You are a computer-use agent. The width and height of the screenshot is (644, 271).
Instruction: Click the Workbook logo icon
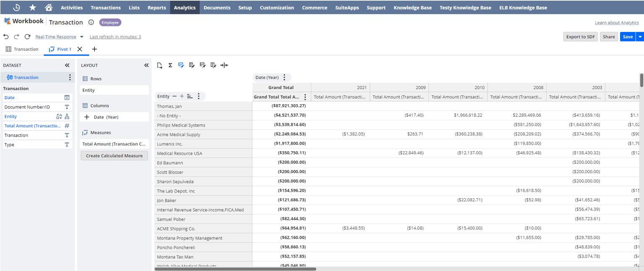point(7,21)
